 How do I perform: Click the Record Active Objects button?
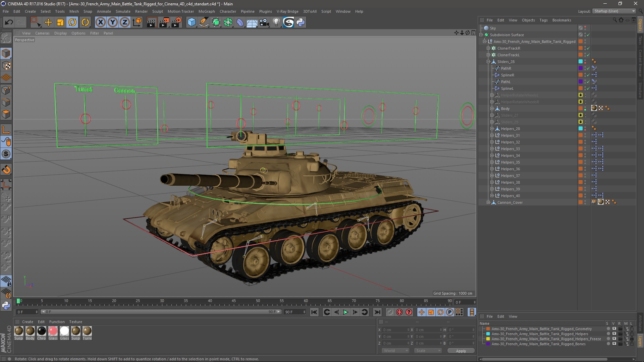point(390,312)
